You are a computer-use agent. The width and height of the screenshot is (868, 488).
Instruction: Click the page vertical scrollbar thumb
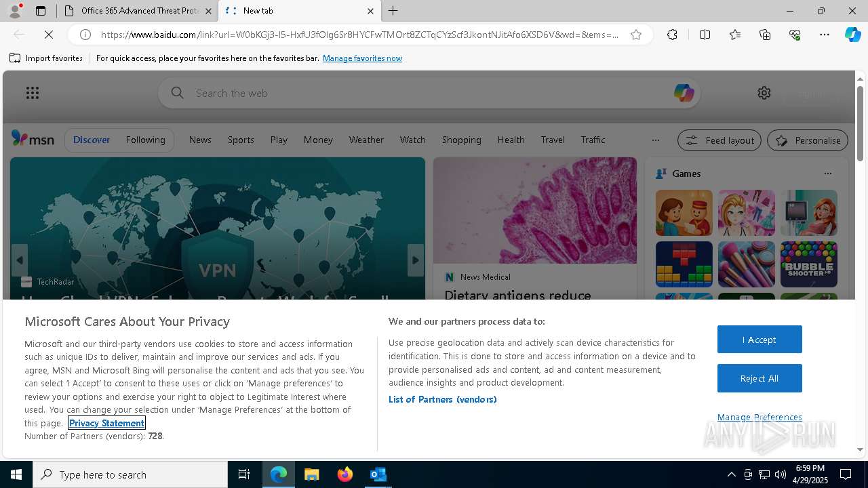click(860, 123)
